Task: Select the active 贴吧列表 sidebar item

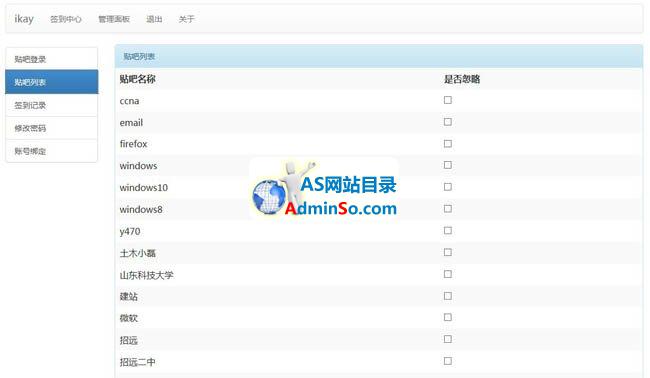Action: click(x=52, y=82)
